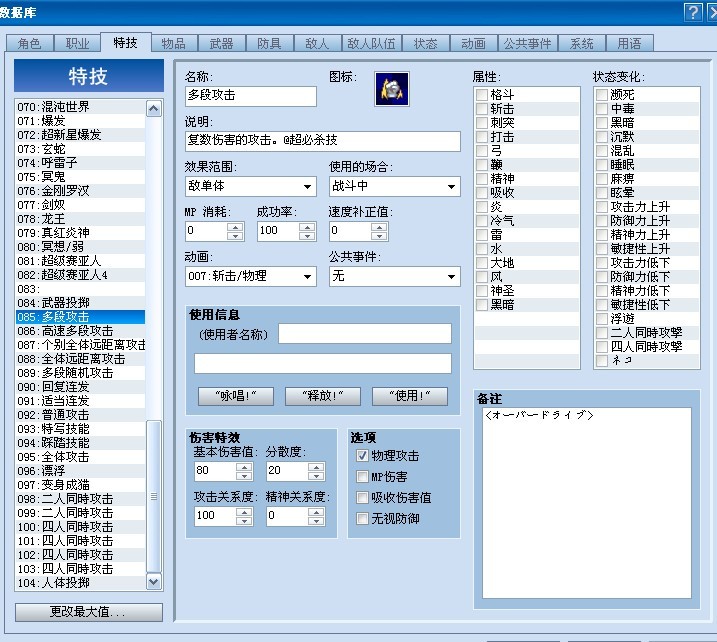Select skill 072:超新星爆发

click(x=80, y=135)
